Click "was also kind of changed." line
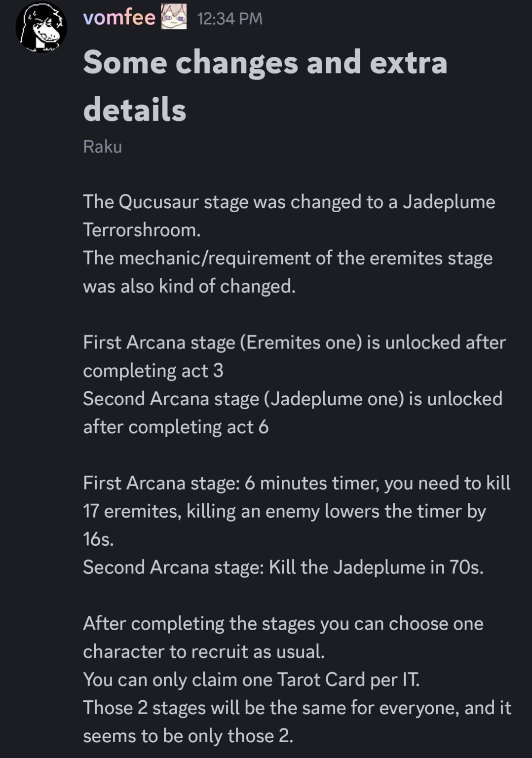532x758 pixels. (x=189, y=286)
